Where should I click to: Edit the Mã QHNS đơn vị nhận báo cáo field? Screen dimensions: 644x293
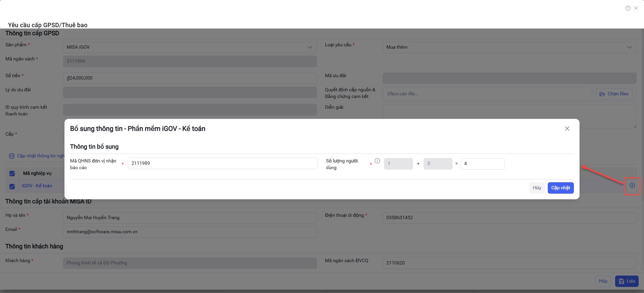[222, 163]
